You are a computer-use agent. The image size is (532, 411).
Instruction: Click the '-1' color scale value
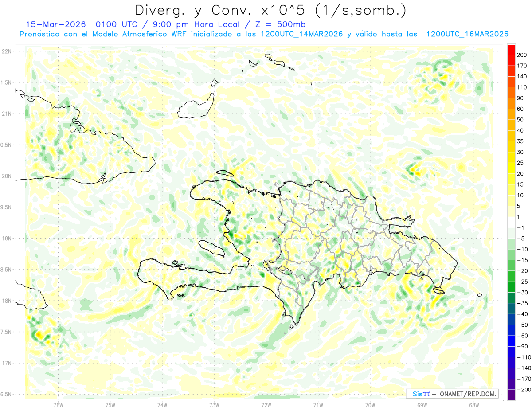pyautogui.click(x=521, y=228)
